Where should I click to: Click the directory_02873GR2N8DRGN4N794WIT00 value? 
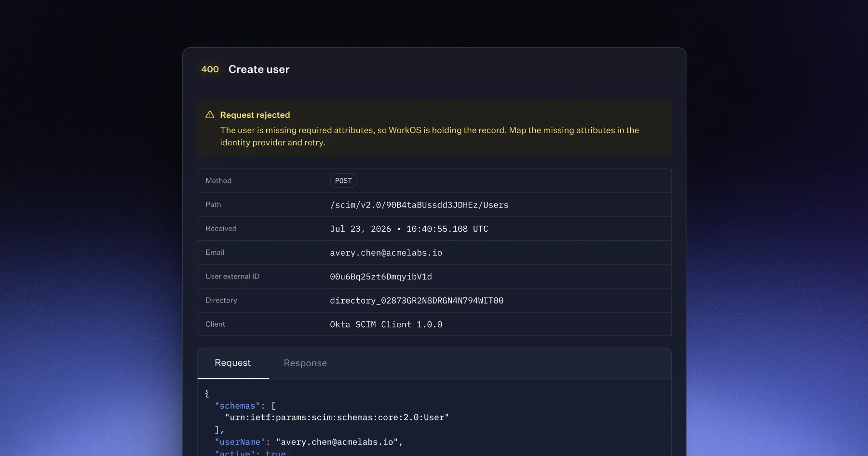pos(417,301)
